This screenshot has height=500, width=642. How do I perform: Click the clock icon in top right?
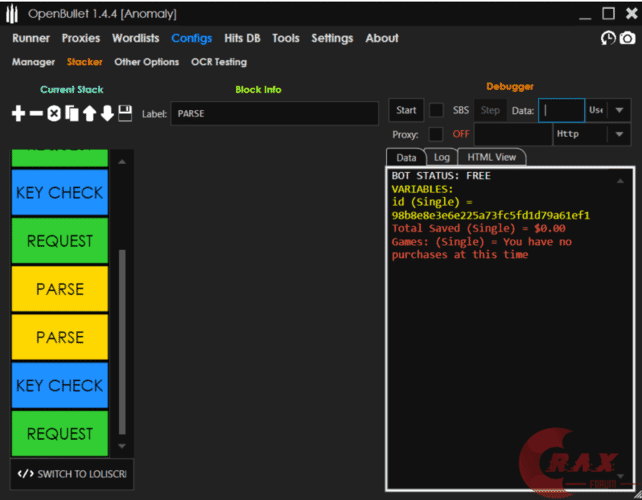pyautogui.click(x=608, y=38)
